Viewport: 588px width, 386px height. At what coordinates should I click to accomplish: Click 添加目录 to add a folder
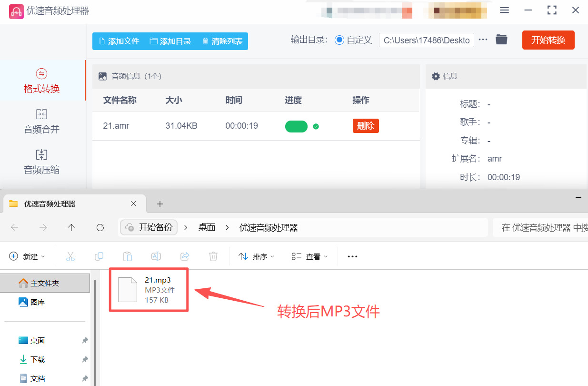point(170,41)
